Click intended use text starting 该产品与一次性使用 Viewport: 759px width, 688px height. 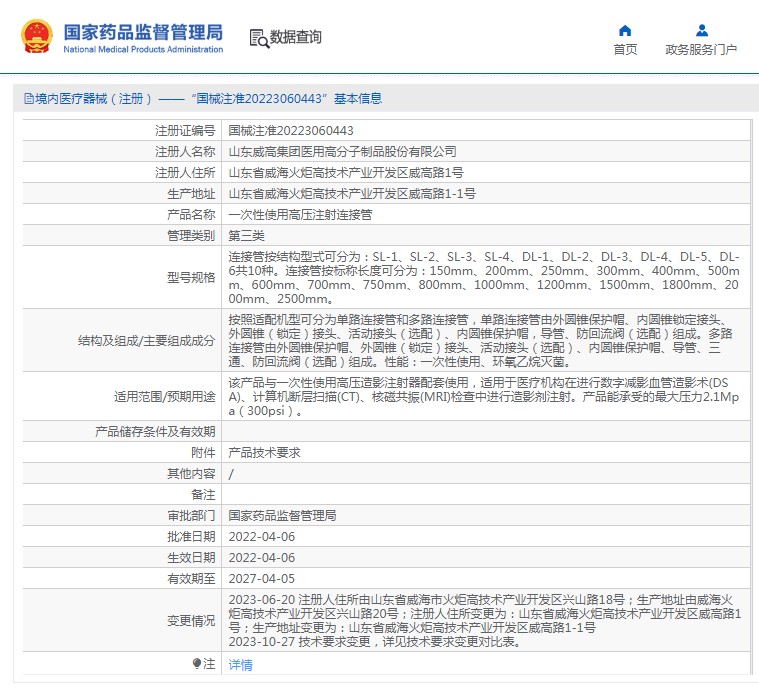click(x=484, y=397)
